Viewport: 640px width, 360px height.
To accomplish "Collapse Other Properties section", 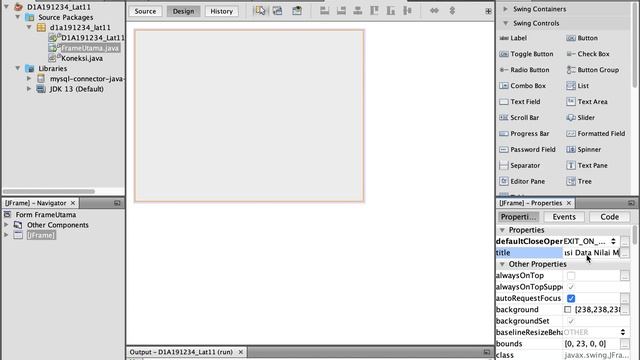I will pyautogui.click(x=502, y=264).
